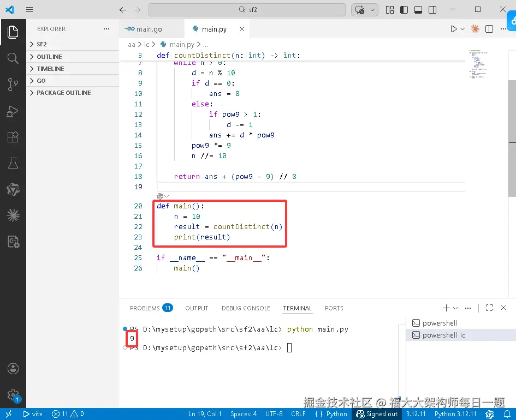Toggle the secondary side bar
This screenshot has width=516, height=420.
(x=433, y=10)
